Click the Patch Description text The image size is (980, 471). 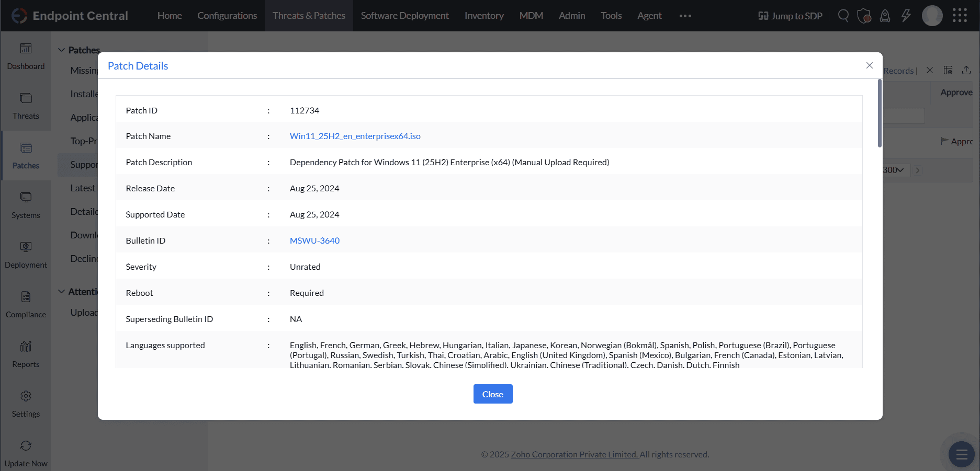coord(449,162)
